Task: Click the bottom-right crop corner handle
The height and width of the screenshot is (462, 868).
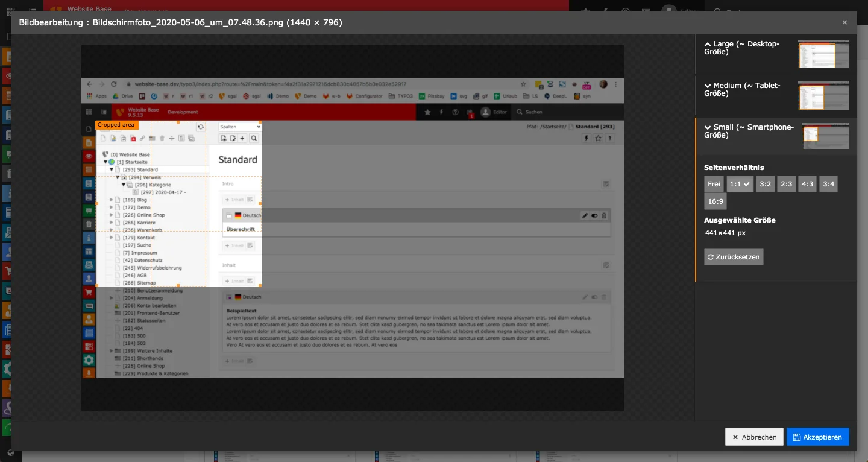Action: (260, 286)
